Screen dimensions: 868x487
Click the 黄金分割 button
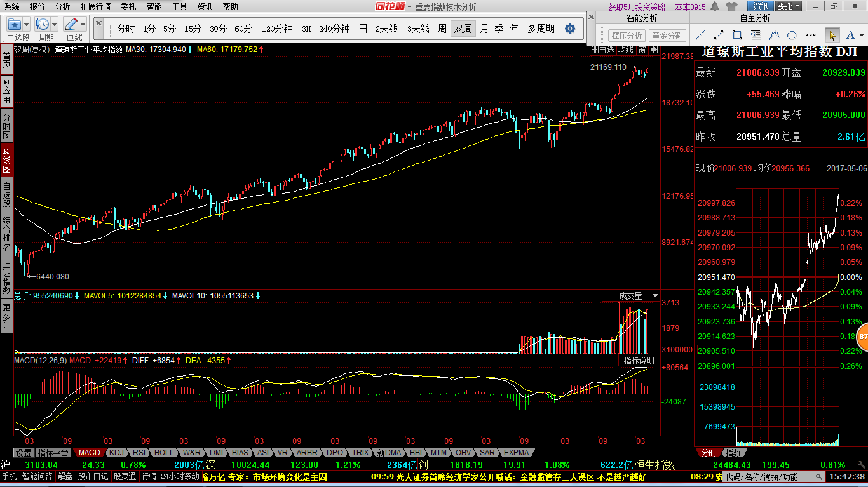pyautogui.click(x=667, y=36)
